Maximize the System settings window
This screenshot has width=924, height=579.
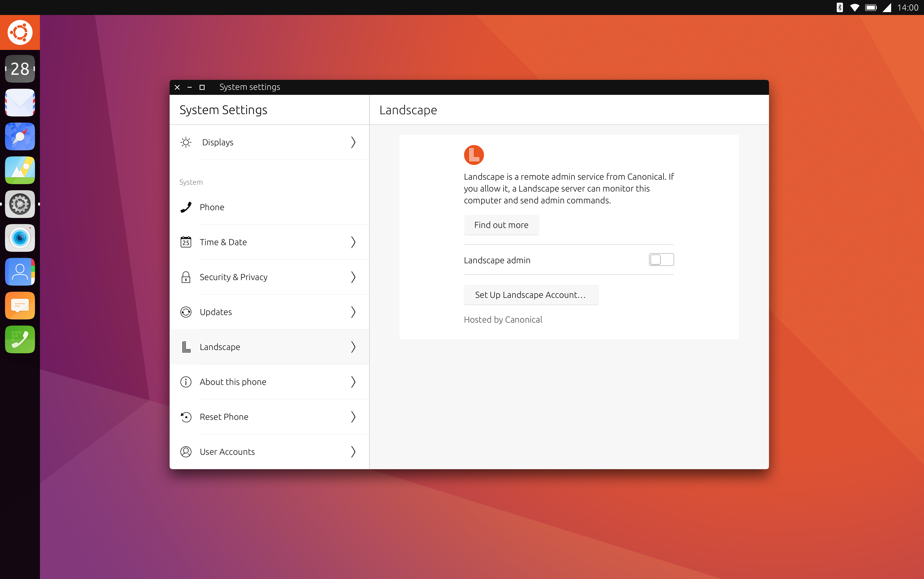(x=202, y=87)
